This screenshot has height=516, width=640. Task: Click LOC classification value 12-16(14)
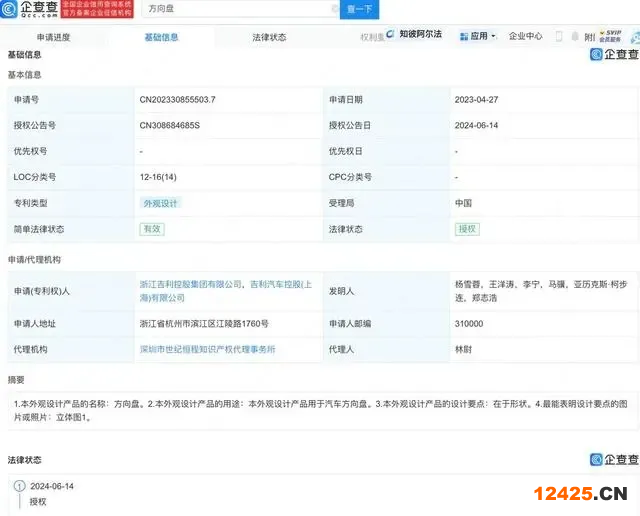158,177
